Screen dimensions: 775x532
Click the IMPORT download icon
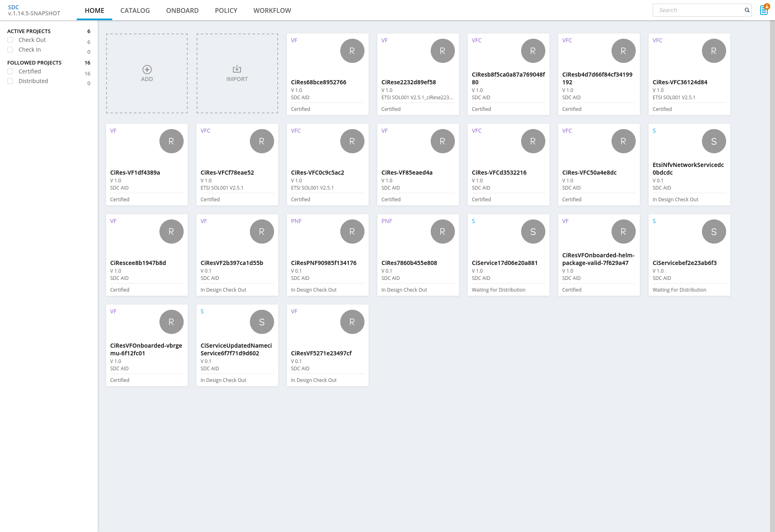coord(237,69)
